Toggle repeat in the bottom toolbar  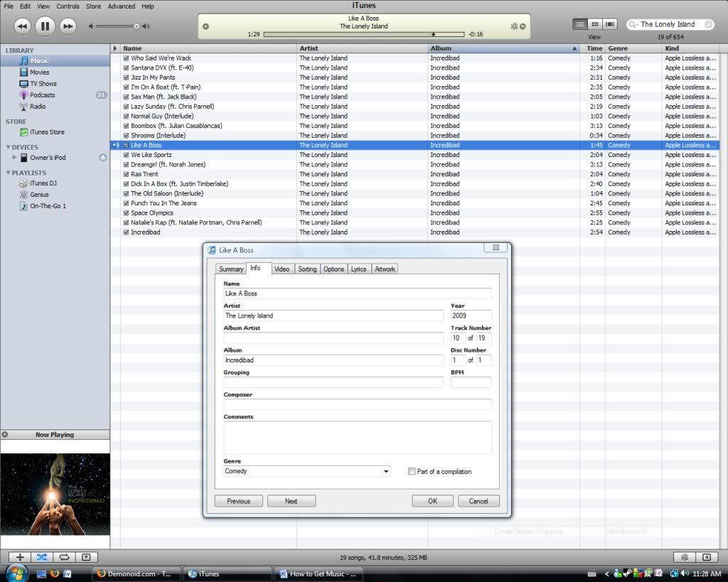(x=64, y=557)
